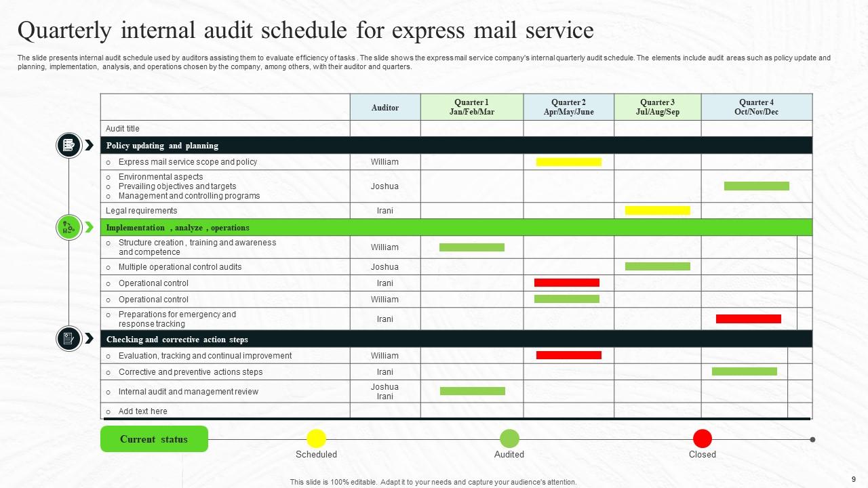Select the green gears icon next to Implementation
868x488 pixels.
click(68, 228)
